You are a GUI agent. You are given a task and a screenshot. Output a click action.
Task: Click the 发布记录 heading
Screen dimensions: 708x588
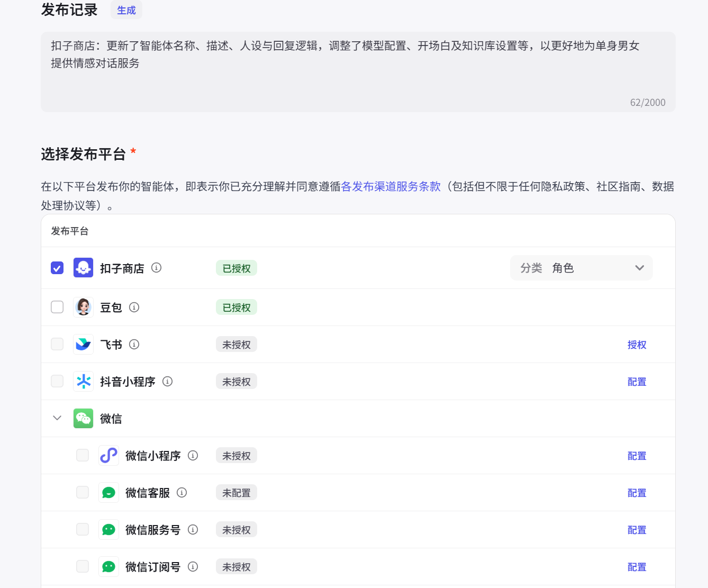pos(69,10)
